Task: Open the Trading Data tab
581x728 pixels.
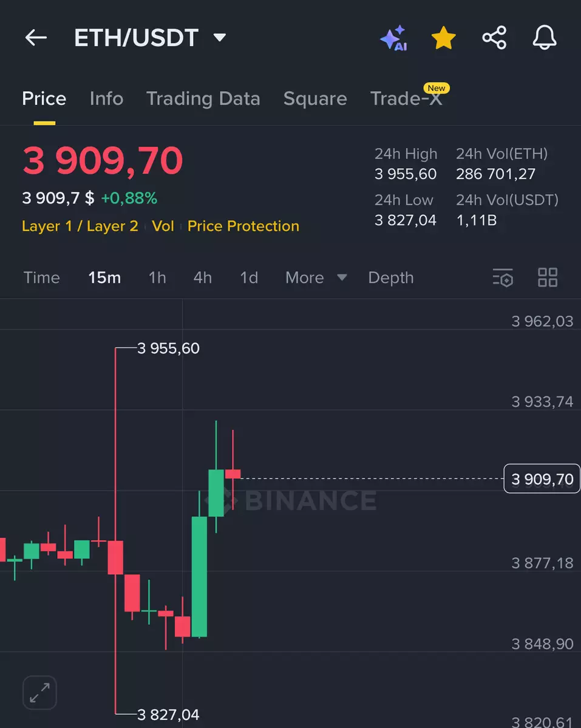Action: (203, 99)
